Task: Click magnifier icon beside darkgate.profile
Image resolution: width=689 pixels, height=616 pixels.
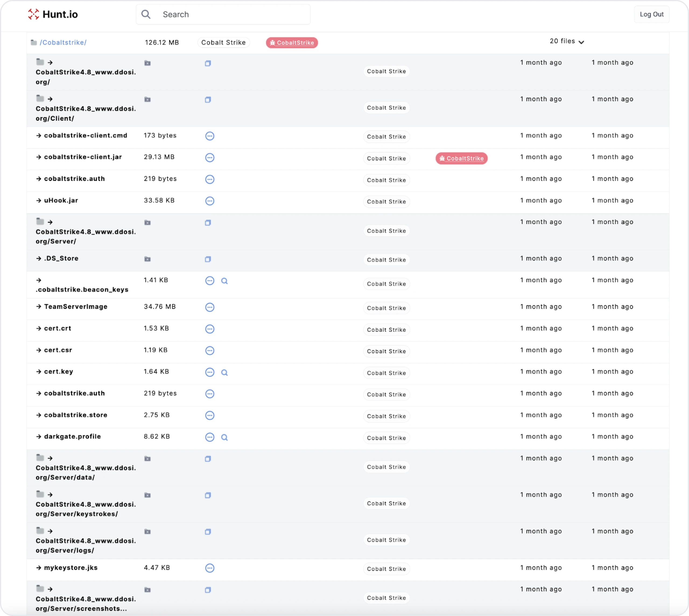Action: pyautogui.click(x=224, y=437)
